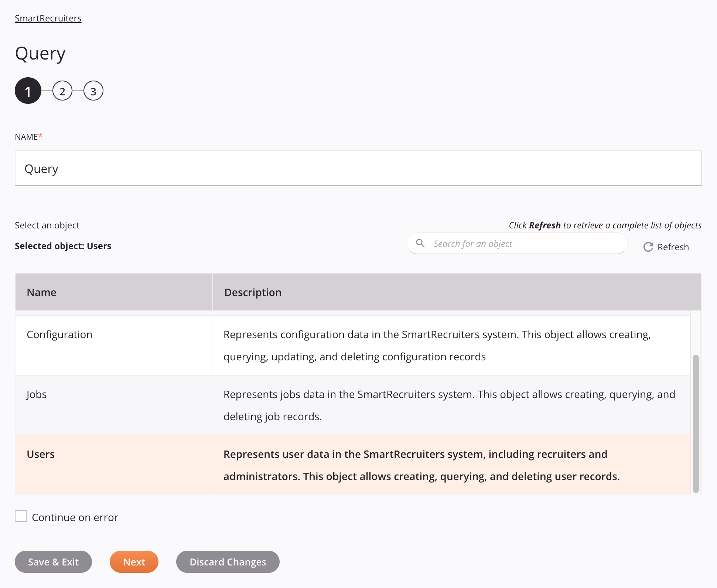717x588 pixels.
Task: Click step 3 circle in wizard
Action: coord(93,91)
